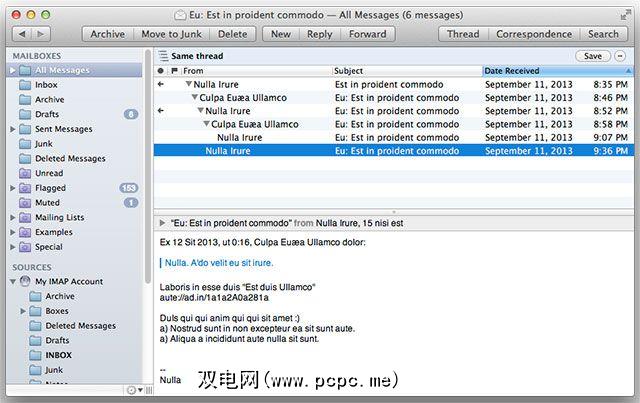Image resolution: width=640 pixels, height=403 pixels.
Task: Click the Archive toolbar button
Action: pos(108,34)
